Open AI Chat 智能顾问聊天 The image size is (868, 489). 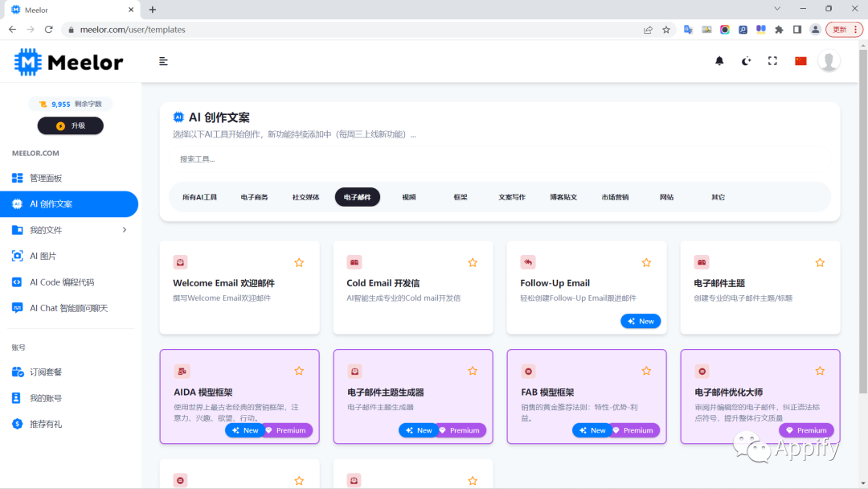69,308
